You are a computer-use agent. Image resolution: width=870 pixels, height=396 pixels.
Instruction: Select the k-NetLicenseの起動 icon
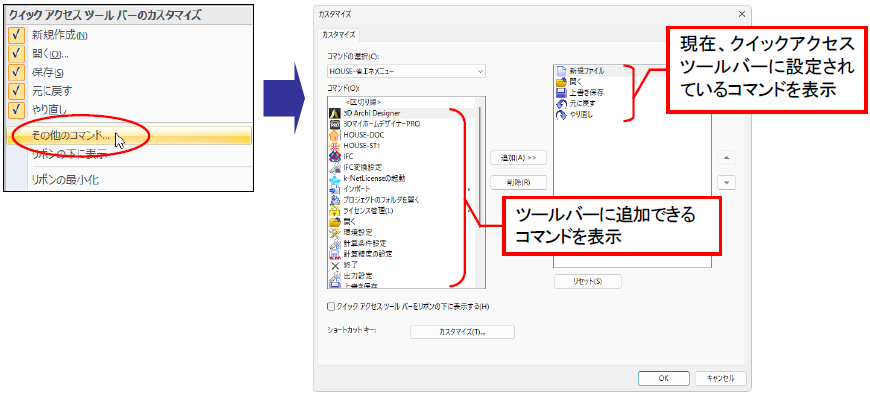(335, 178)
